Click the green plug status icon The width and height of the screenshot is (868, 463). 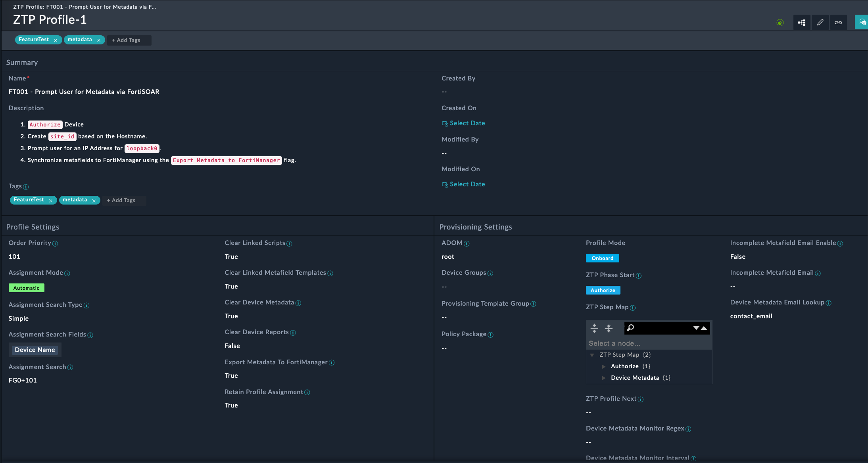[x=780, y=23]
